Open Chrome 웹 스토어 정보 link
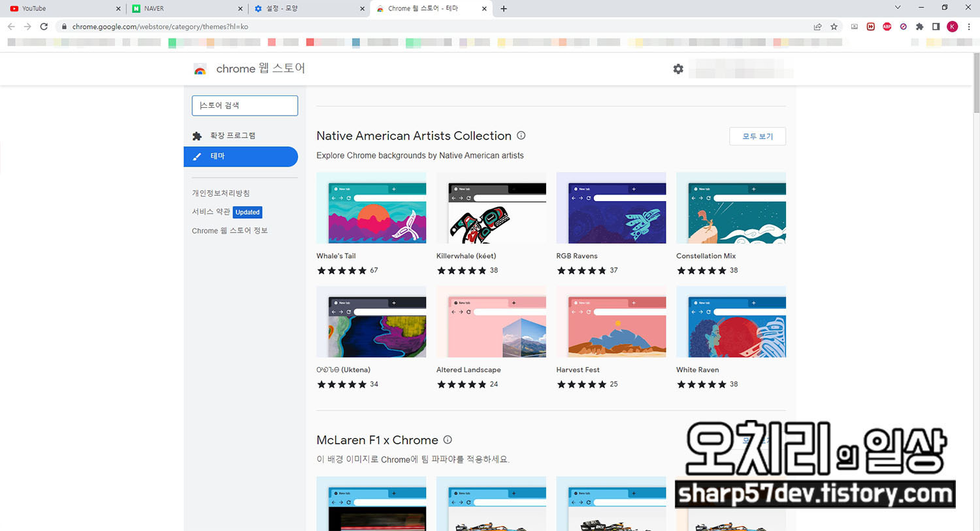The image size is (980, 531). 230,231
